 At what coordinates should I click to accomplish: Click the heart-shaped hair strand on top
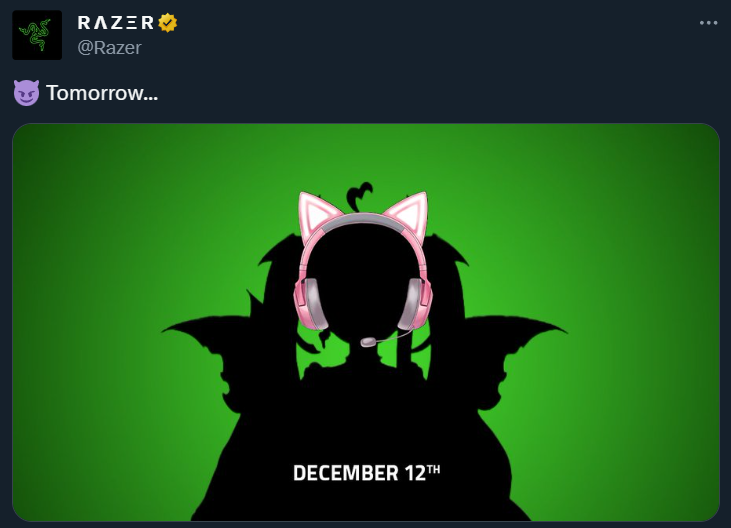359,196
